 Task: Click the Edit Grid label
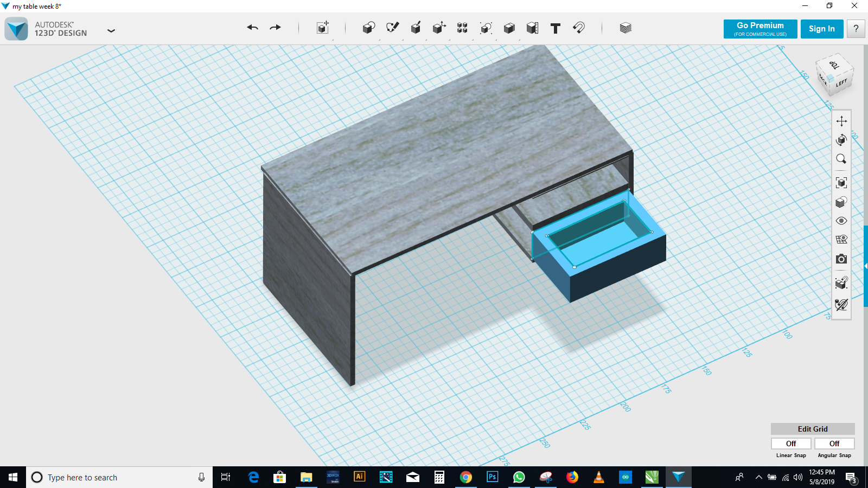point(812,429)
